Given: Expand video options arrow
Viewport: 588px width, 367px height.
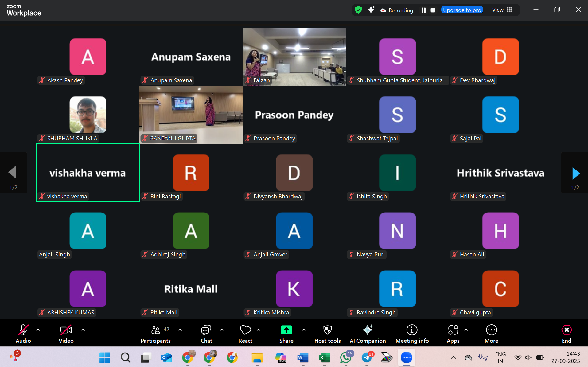Looking at the screenshot, I should point(83,330).
